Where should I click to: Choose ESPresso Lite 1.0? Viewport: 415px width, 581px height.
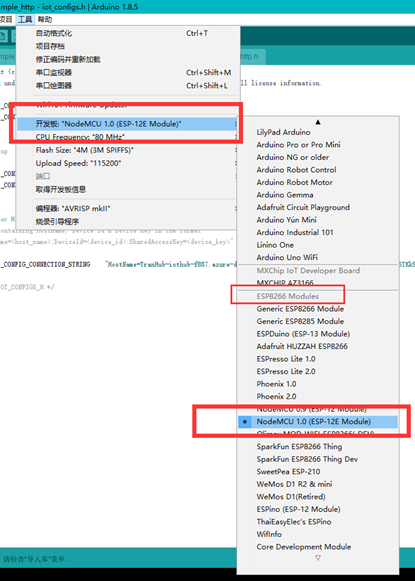318,359
